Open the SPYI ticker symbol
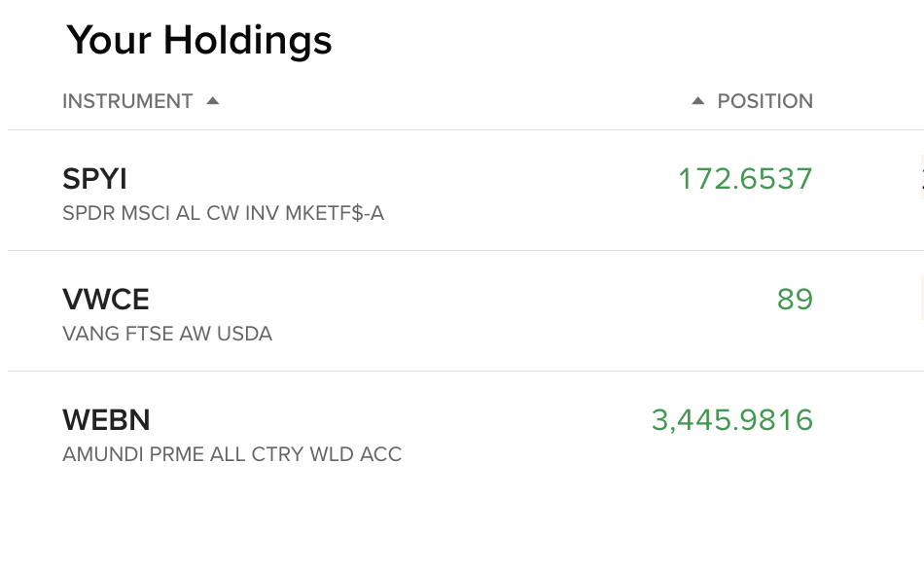 tap(95, 179)
